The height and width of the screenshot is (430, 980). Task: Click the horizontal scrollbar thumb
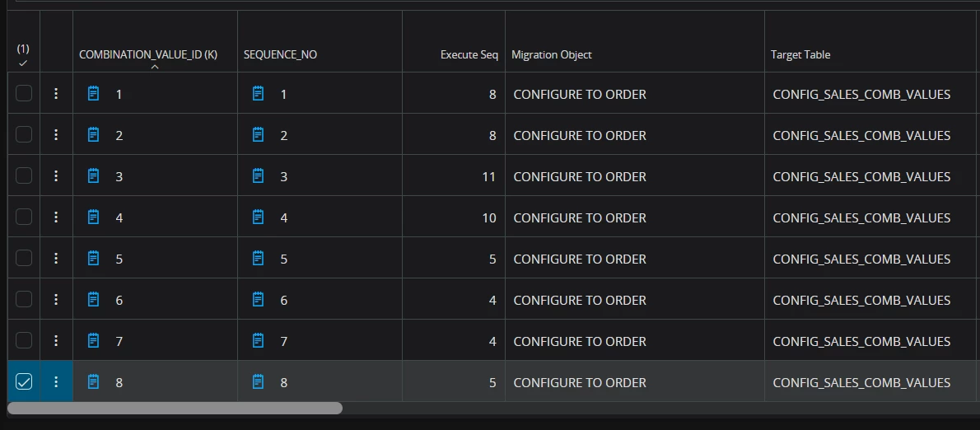coord(175,408)
